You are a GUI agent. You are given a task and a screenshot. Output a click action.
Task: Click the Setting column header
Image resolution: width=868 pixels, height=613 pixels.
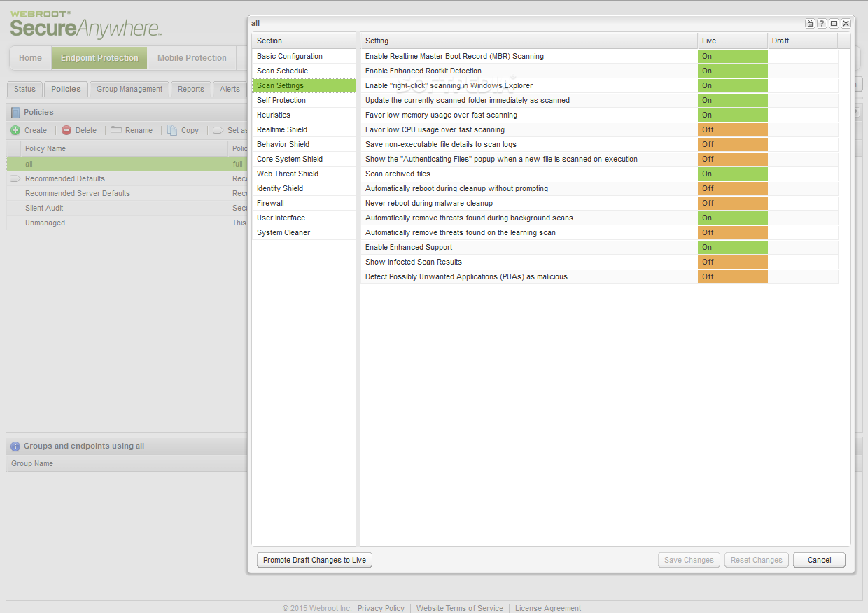pos(529,41)
